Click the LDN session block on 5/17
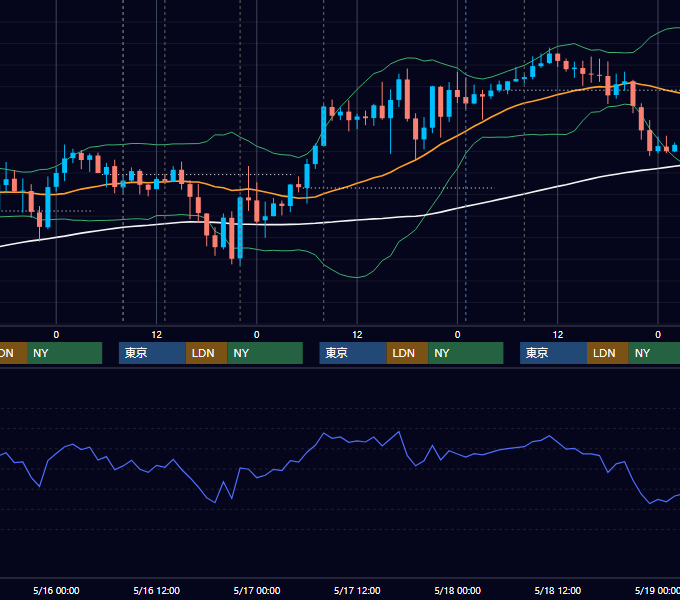Image resolution: width=680 pixels, height=600 pixels. pyautogui.click(x=407, y=353)
